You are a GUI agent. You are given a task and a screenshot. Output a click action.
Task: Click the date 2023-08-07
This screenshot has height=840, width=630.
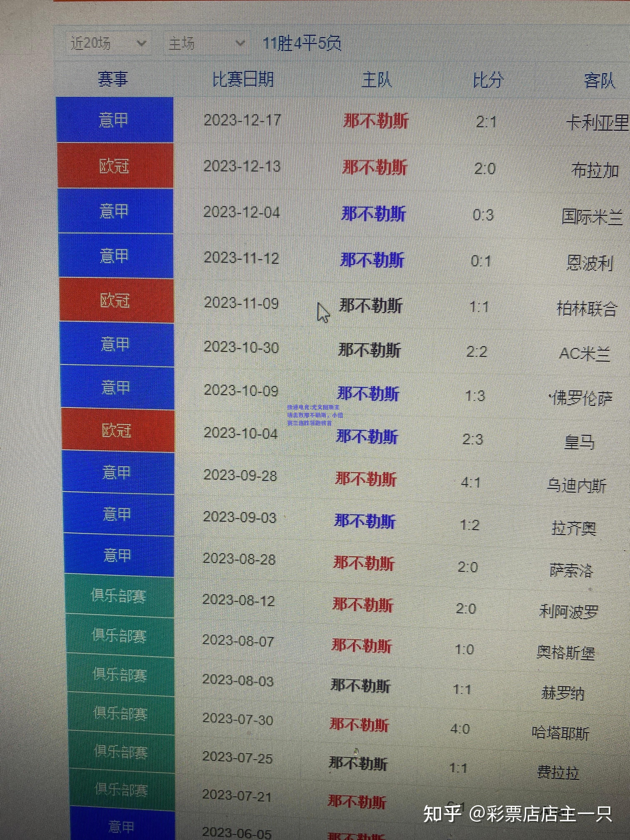coord(239,641)
